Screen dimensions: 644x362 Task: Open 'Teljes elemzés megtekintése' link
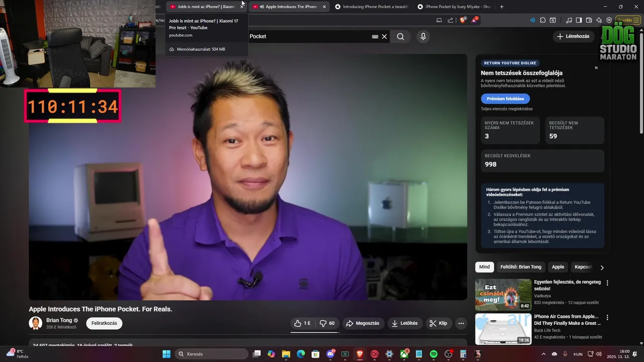click(x=507, y=109)
